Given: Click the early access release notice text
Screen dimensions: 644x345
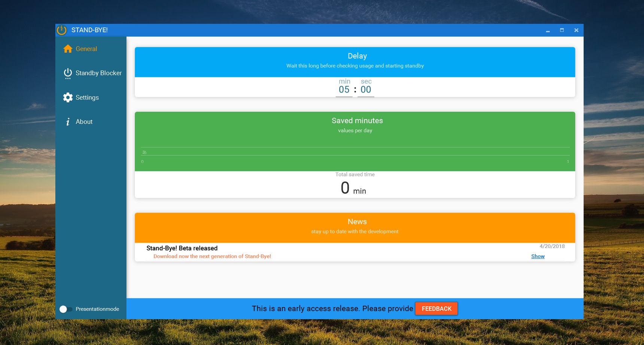Looking at the screenshot, I should [x=332, y=309].
